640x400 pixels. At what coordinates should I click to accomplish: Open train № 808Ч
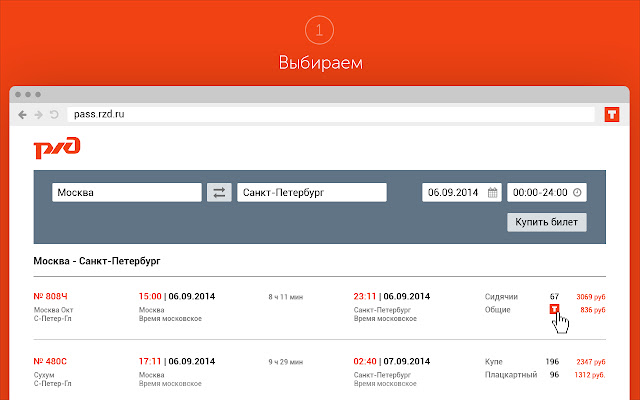(50, 296)
